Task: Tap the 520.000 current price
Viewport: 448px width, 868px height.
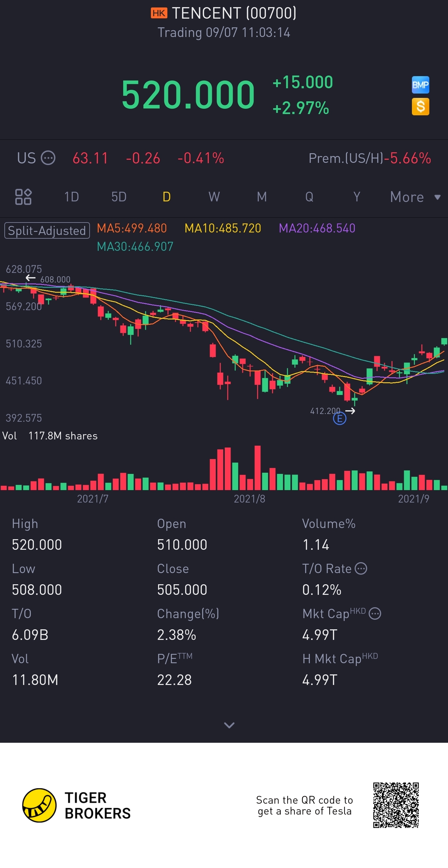Action: tap(188, 95)
